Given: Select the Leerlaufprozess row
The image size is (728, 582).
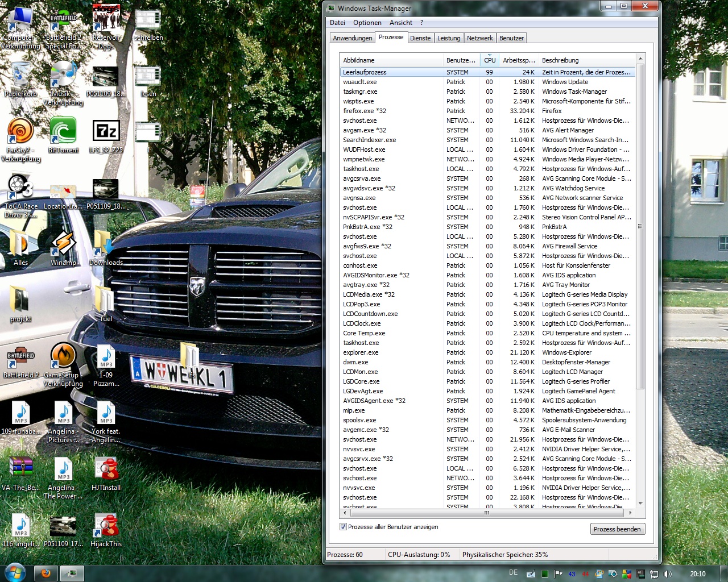Looking at the screenshot, I should pos(487,72).
